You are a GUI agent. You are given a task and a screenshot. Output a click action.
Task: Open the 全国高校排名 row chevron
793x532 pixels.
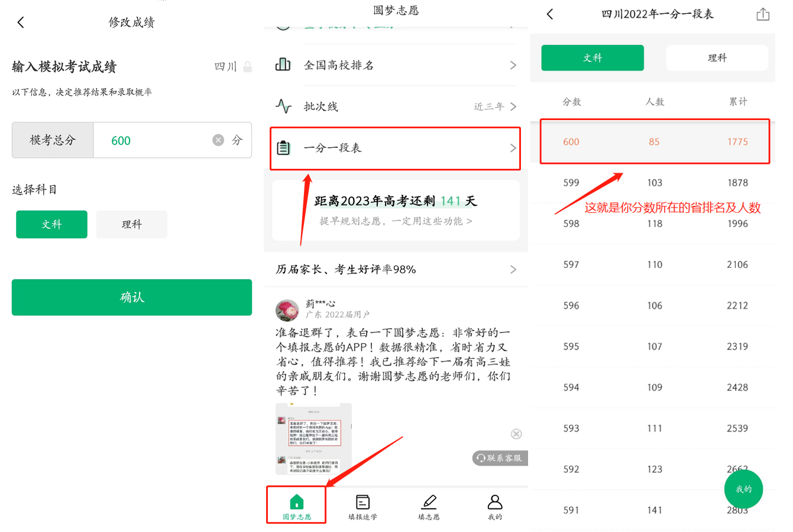513,65
